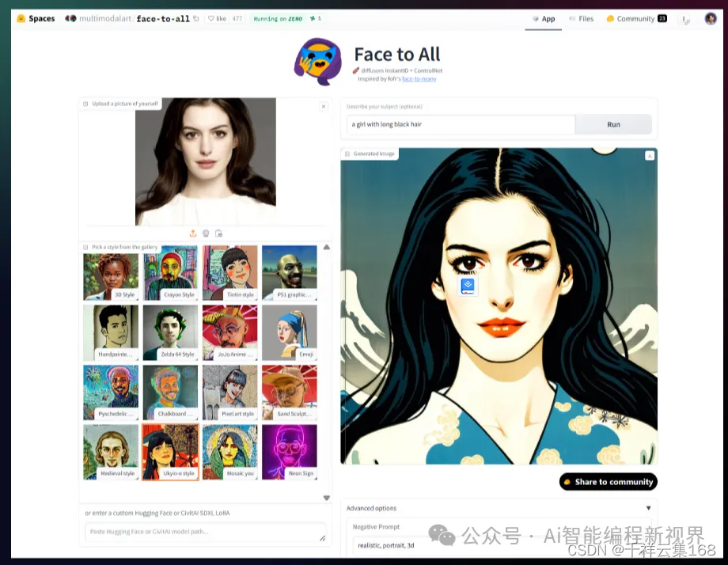Click the Run button
Screen dimensions: 728x565
[613, 124]
